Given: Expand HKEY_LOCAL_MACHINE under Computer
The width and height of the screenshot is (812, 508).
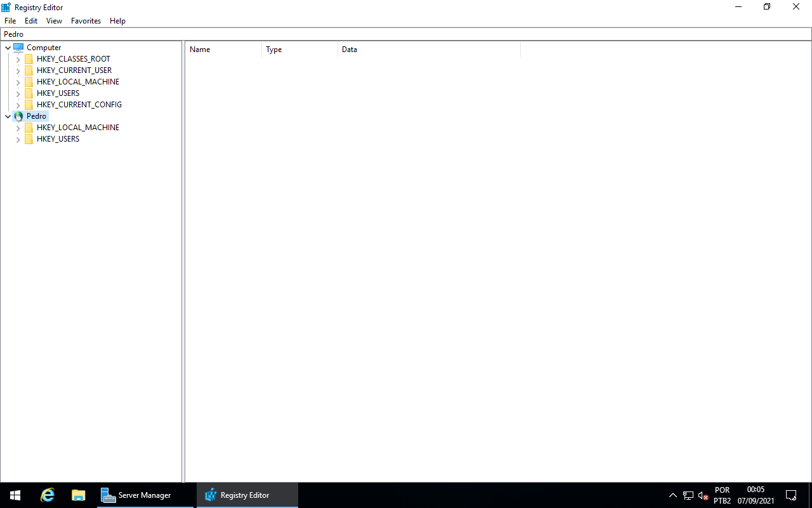Looking at the screenshot, I should point(18,82).
